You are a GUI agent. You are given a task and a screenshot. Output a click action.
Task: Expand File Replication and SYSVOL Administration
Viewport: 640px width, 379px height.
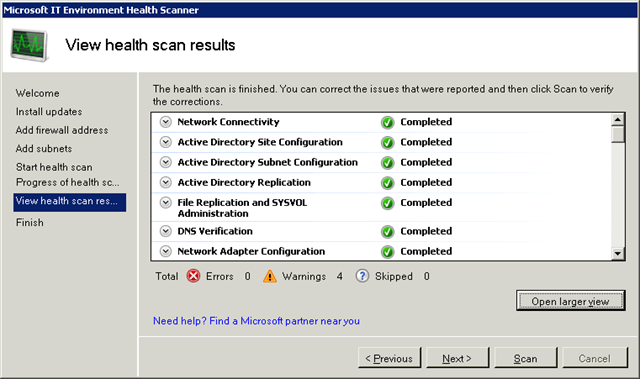point(165,202)
